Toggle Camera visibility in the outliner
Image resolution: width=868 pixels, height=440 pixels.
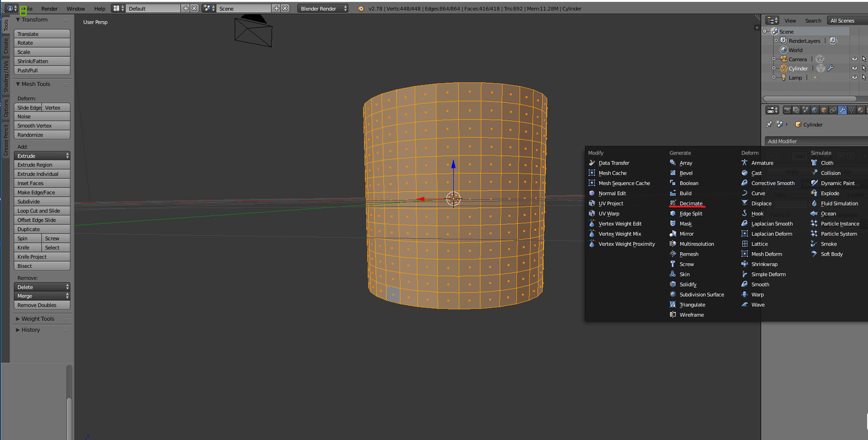point(854,59)
